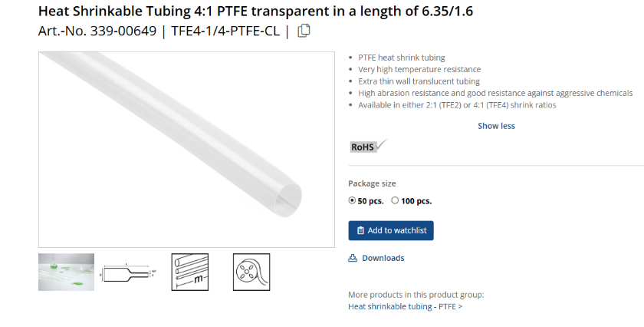This screenshot has width=644, height=327.
Task: Click the copy icon beside the article number
Action: [x=304, y=31]
